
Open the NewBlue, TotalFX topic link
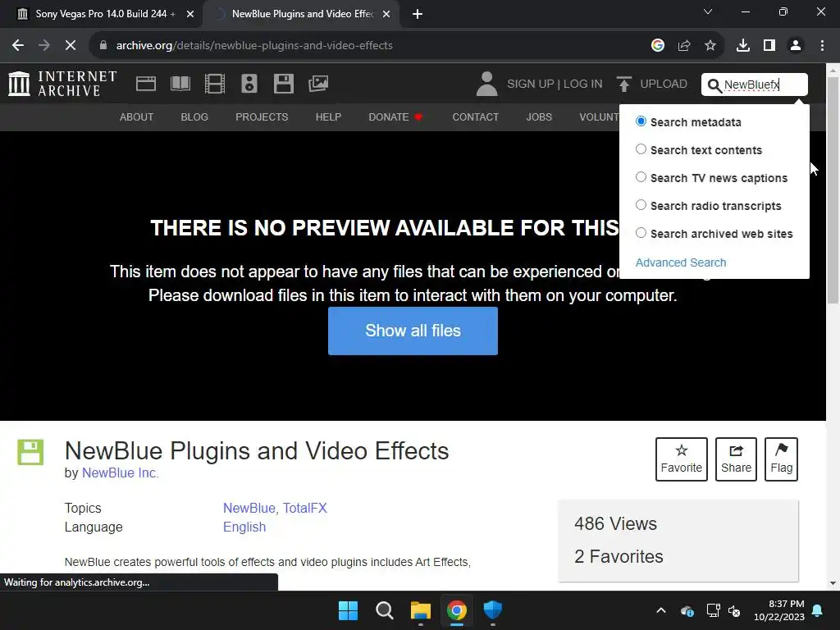tap(275, 508)
